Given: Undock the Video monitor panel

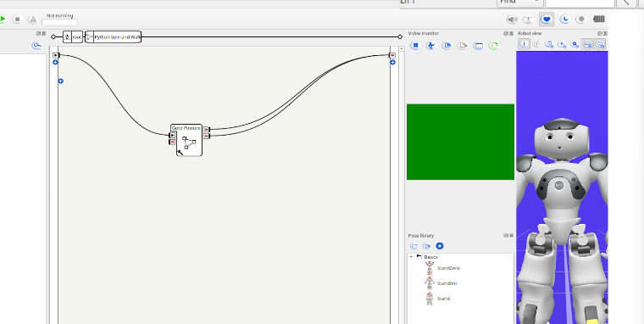Looking at the screenshot, I should click(x=506, y=33).
